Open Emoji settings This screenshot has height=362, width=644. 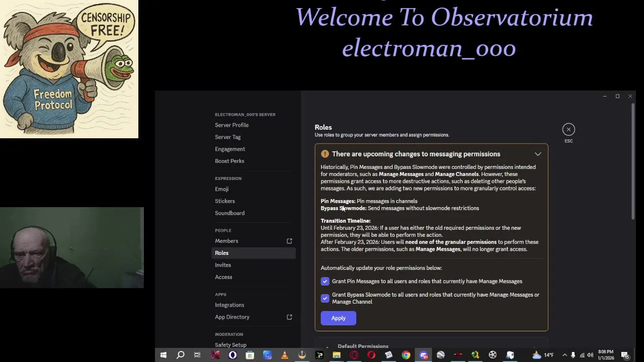[221, 189]
